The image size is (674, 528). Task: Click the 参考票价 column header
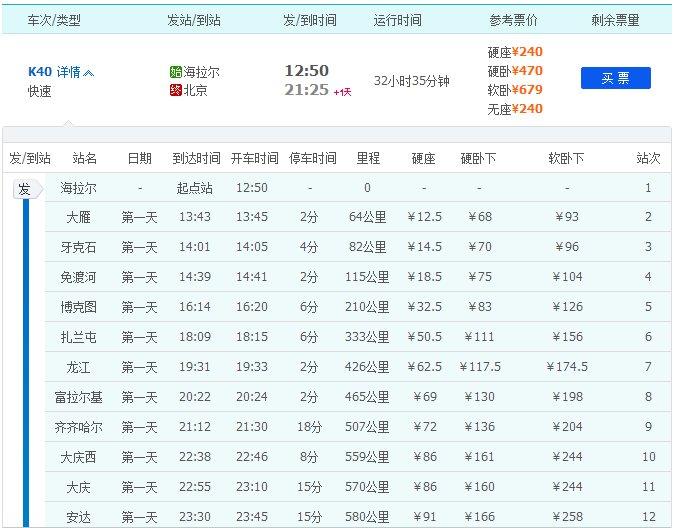tap(511, 20)
